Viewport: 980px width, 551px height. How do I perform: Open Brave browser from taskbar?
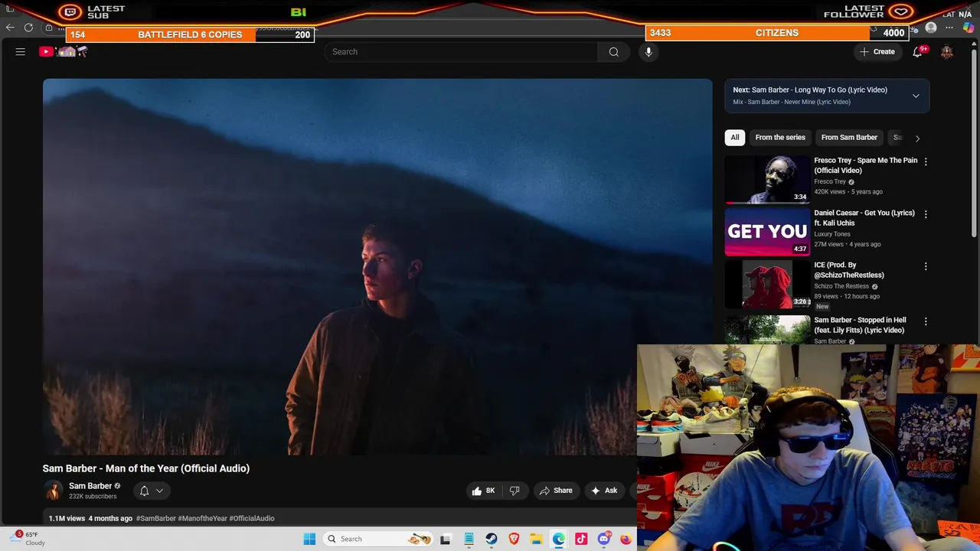point(514,539)
